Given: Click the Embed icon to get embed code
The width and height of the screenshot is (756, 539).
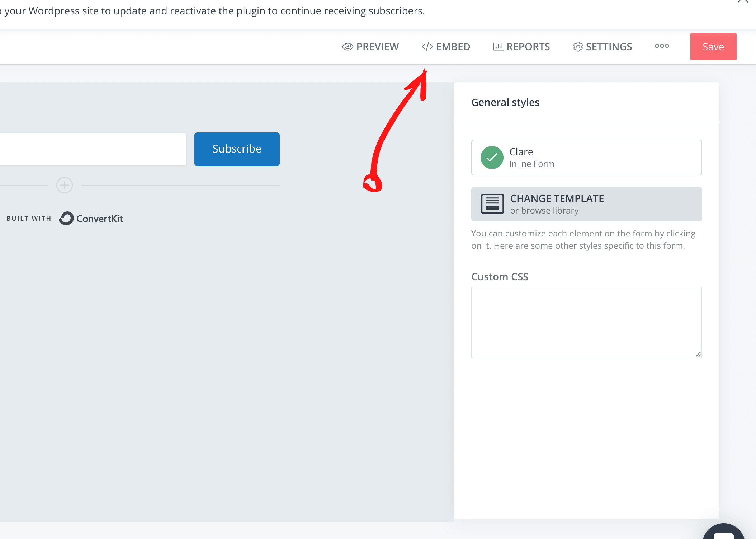Looking at the screenshot, I should [445, 47].
